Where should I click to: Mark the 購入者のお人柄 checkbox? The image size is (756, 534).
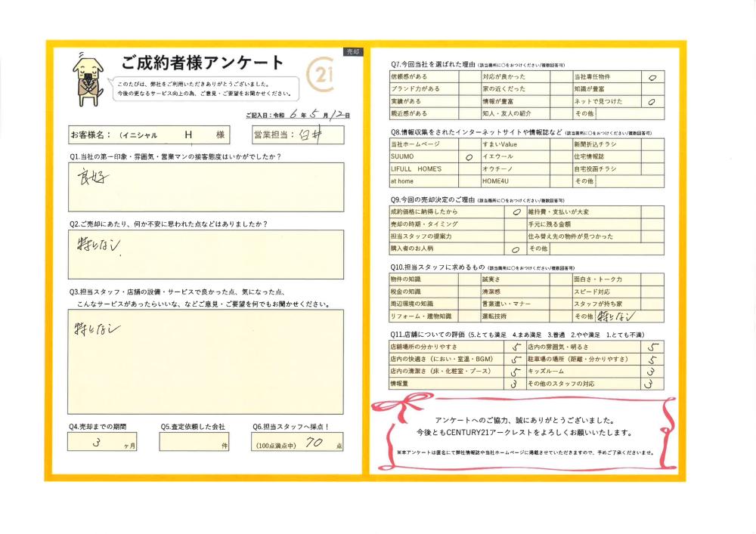coord(515,248)
